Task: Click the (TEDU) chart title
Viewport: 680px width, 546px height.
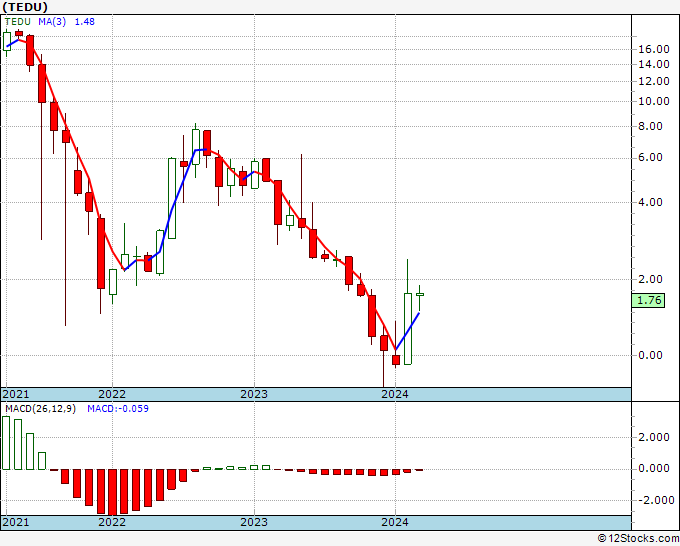Action: (25, 7)
